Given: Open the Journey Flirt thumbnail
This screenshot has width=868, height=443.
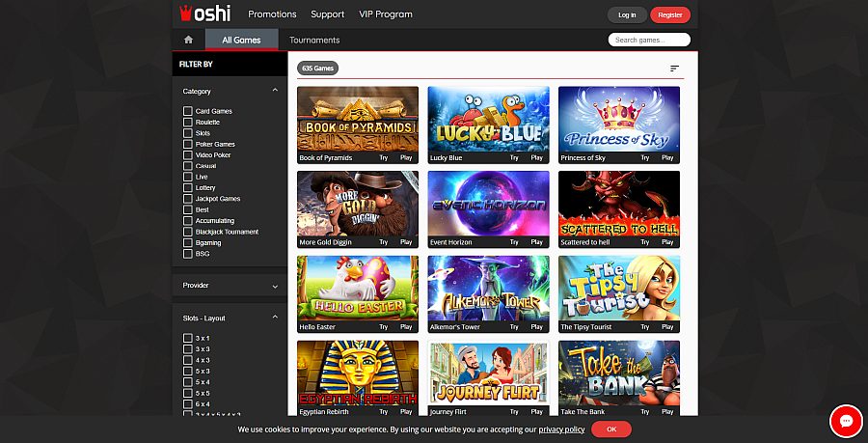Looking at the screenshot, I should click(x=488, y=373).
